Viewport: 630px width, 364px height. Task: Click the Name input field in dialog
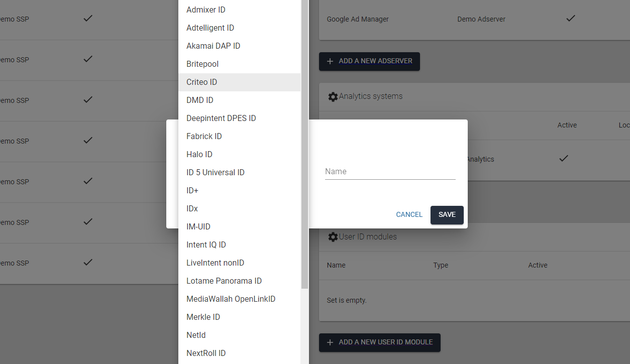click(x=390, y=172)
